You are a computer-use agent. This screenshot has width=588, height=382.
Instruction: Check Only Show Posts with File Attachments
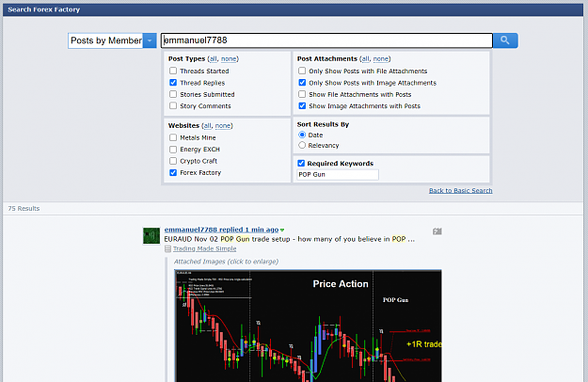point(302,71)
